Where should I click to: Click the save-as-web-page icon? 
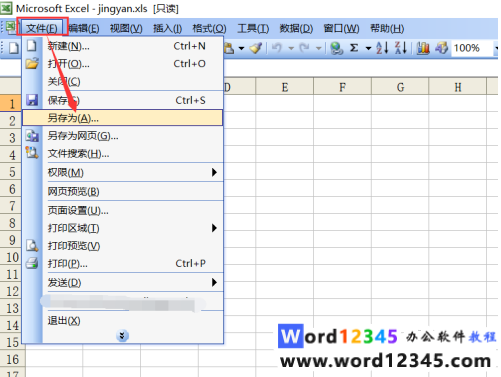point(32,136)
